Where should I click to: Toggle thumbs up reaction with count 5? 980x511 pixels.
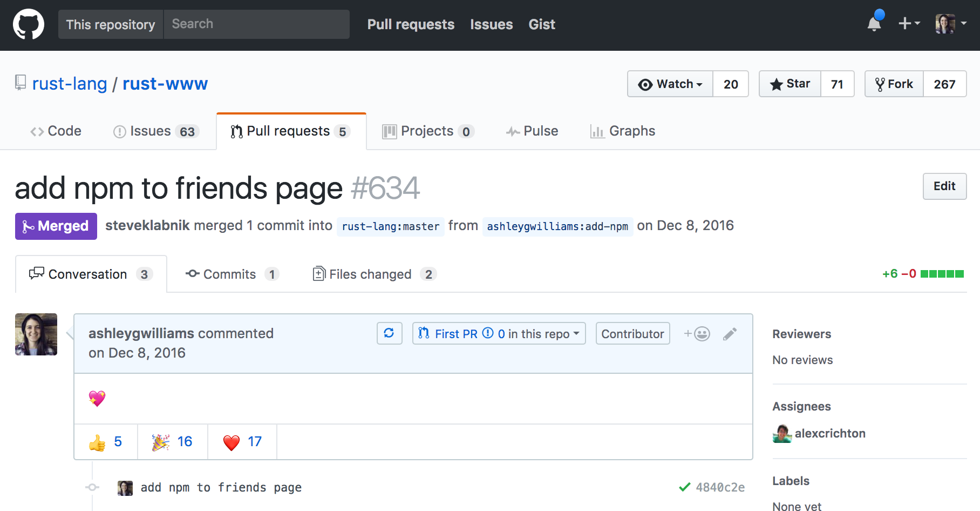[106, 442]
